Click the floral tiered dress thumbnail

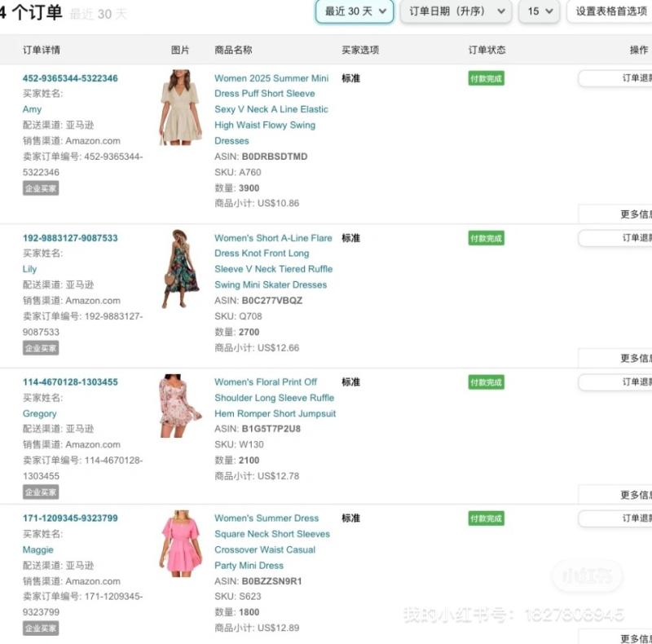point(179,268)
